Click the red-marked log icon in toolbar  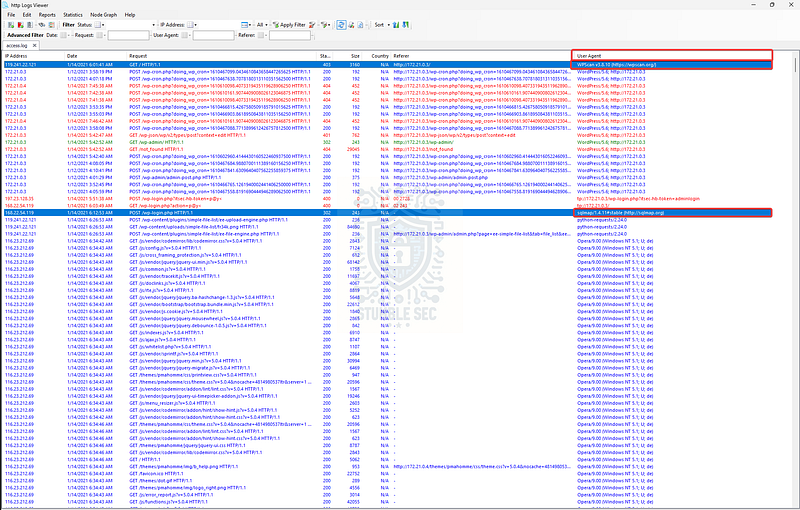[x=20, y=24]
